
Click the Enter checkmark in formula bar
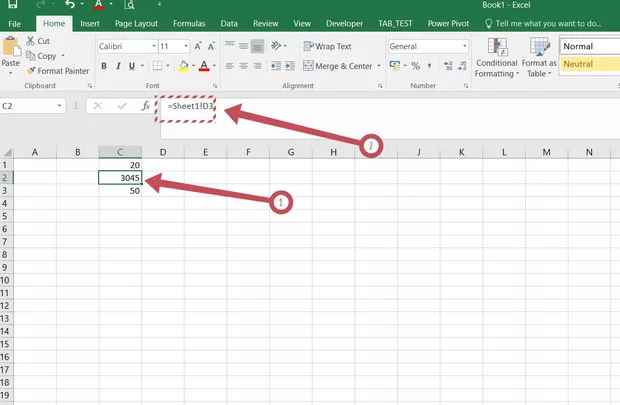pos(122,106)
